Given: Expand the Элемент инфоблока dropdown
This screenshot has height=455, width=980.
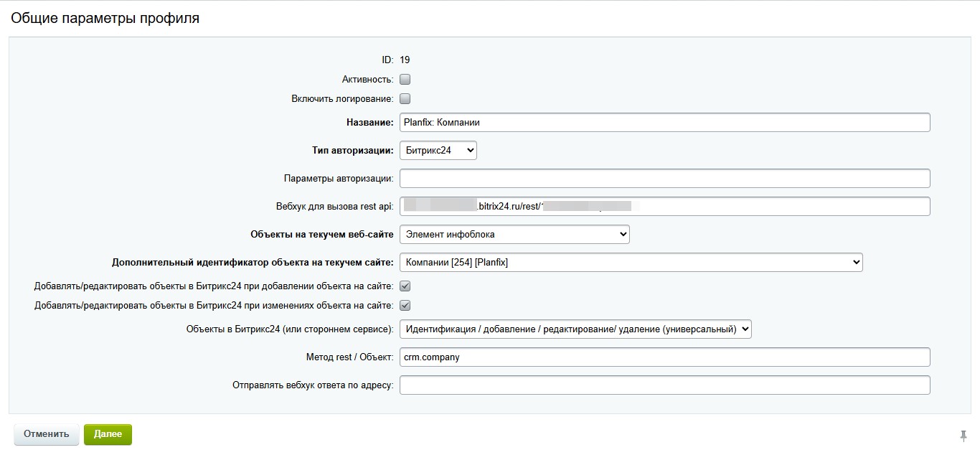Looking at the screenshot, I should 514,235.
